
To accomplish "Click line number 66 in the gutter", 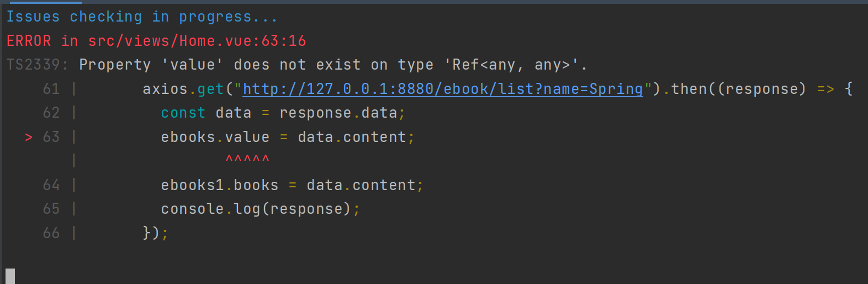I will tap(51, 233).
